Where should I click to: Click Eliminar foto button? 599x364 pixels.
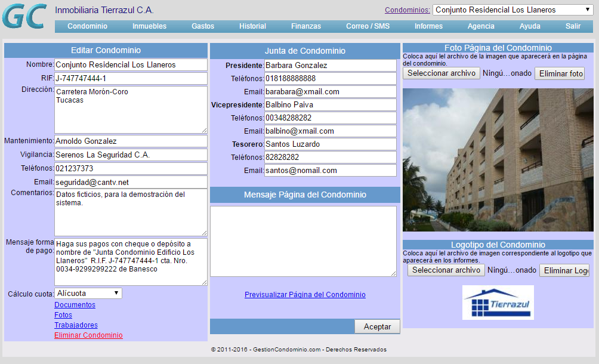[x=559, y=73]
